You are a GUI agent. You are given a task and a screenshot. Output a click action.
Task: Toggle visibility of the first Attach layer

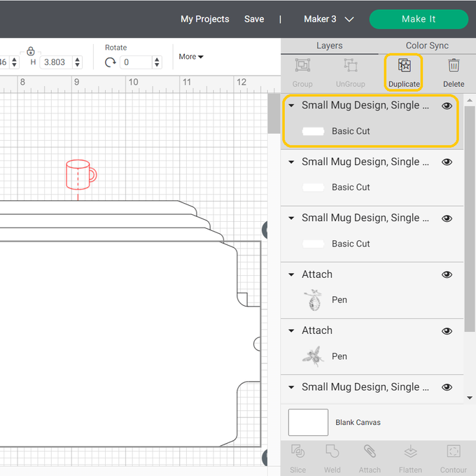(447, 274)
